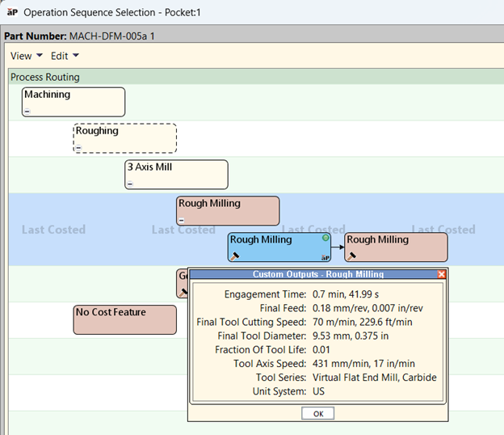504x435 pixels.
Task: Select the 3 Axis Mill node
Action: pyautogui.click(x=176, y=171)
